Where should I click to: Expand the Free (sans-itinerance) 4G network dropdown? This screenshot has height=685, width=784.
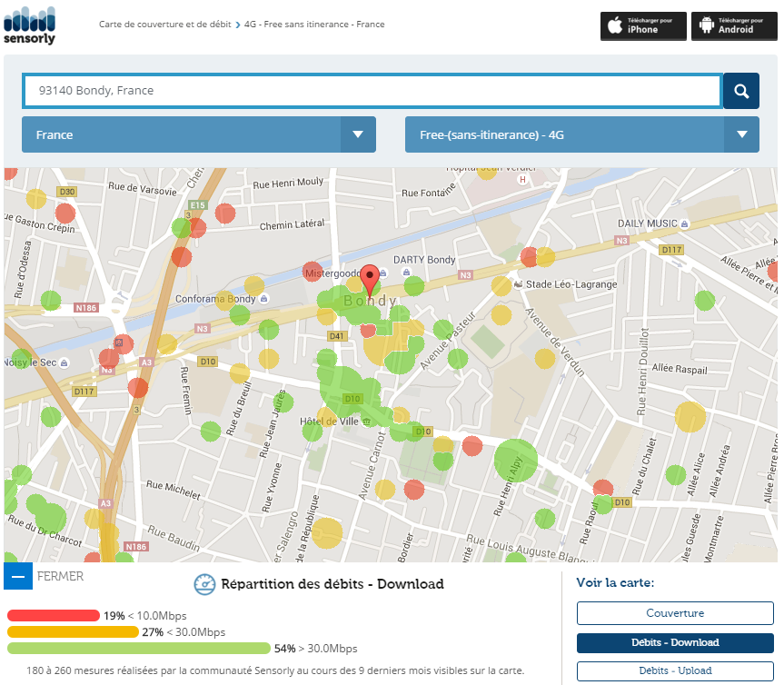tap(563, 134)
